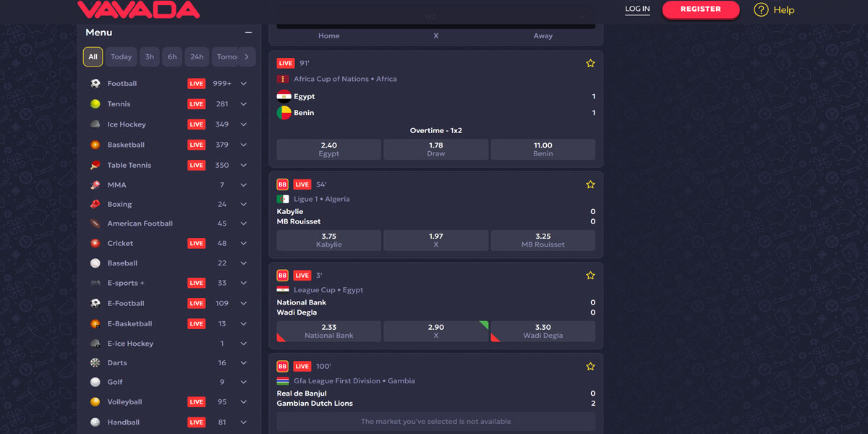Star the Kabylie vs MB Rouisset match
This screenshot has width=868, height=434.
(590, 184)
